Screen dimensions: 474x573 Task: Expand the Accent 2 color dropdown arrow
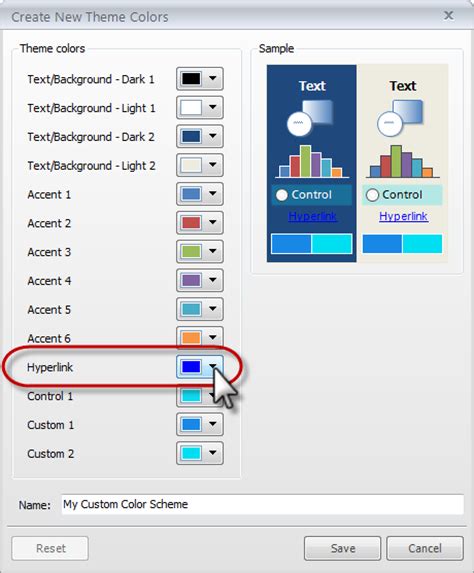213,222
